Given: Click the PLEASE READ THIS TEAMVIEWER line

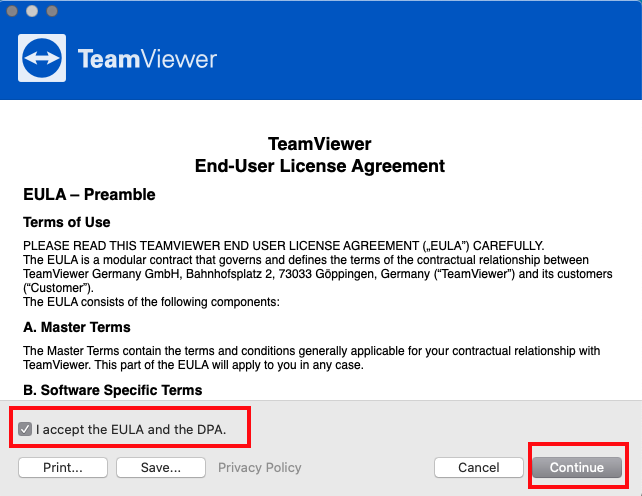Looking at the screenshot, I should [x=284, y=246].
